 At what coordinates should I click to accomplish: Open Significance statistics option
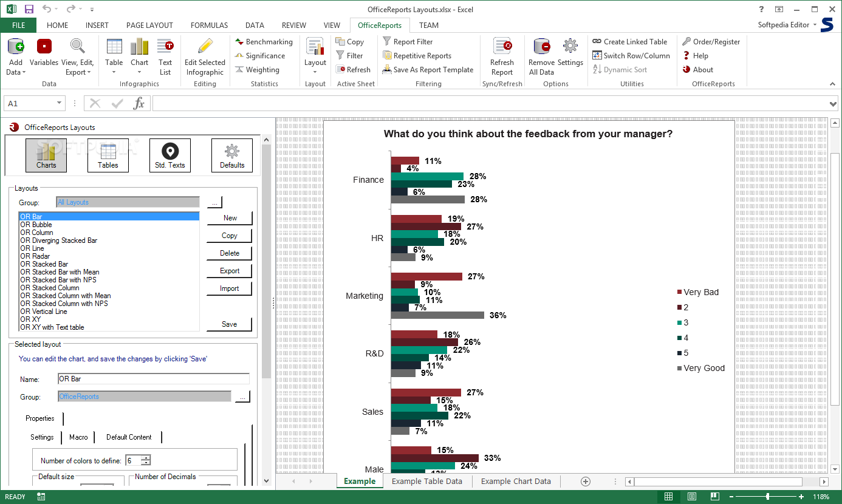tap(259, 56)
